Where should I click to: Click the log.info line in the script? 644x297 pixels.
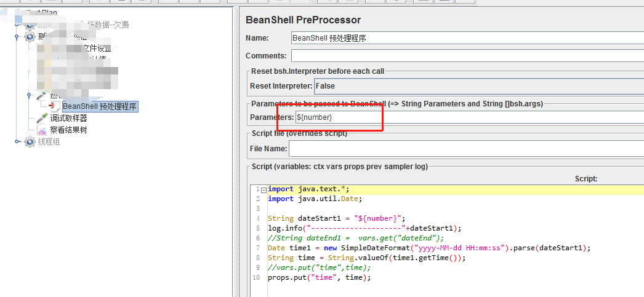(x=364, y=229)
